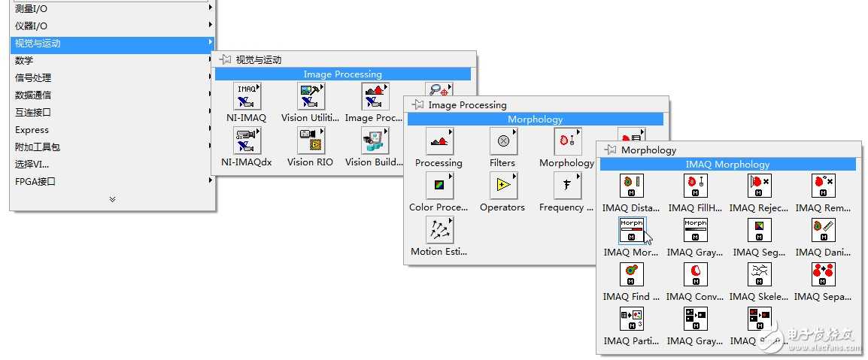Select the IMAQ Find Circles VI

pyautogui.click(x=632, y=274)
